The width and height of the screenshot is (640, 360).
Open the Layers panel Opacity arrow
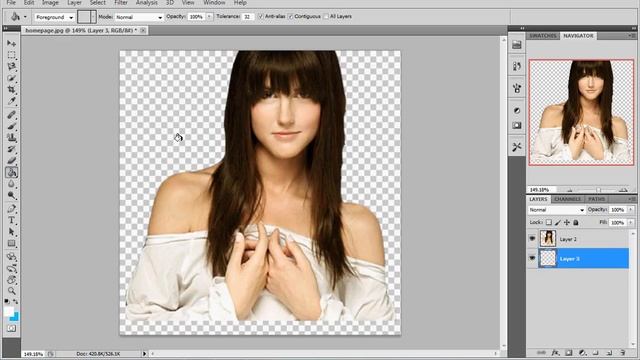point(631,209)
